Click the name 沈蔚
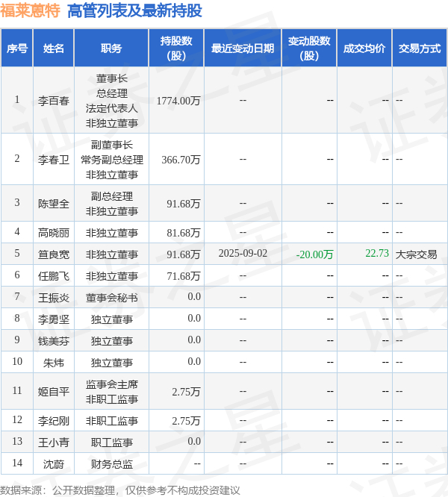This screenshot has height=497, width=448. (x=54, y=463)
